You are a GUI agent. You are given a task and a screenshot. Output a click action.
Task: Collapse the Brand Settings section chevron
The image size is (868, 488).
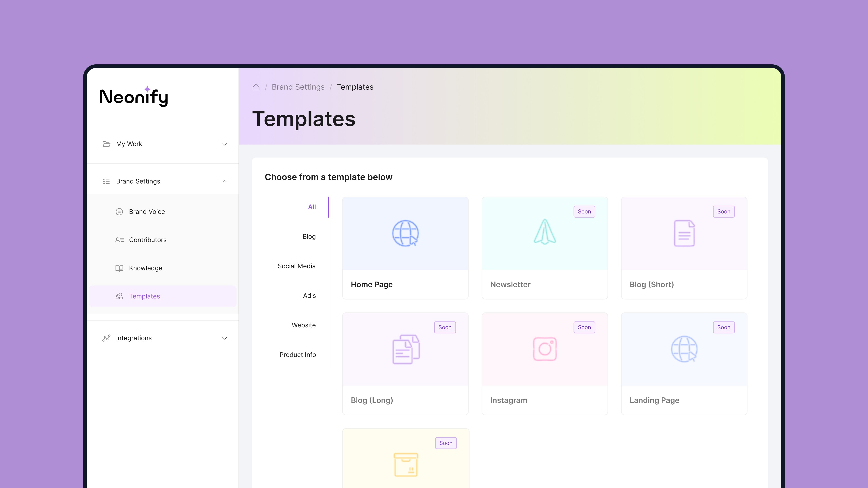(224, 181)
